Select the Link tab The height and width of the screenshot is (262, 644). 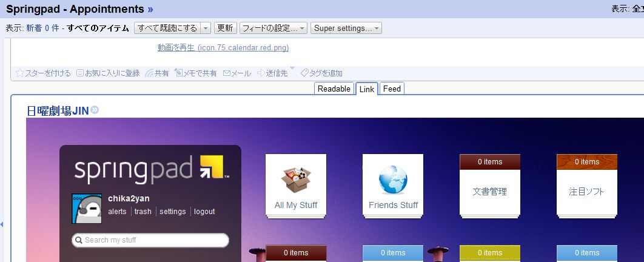[x=367, y=89]
